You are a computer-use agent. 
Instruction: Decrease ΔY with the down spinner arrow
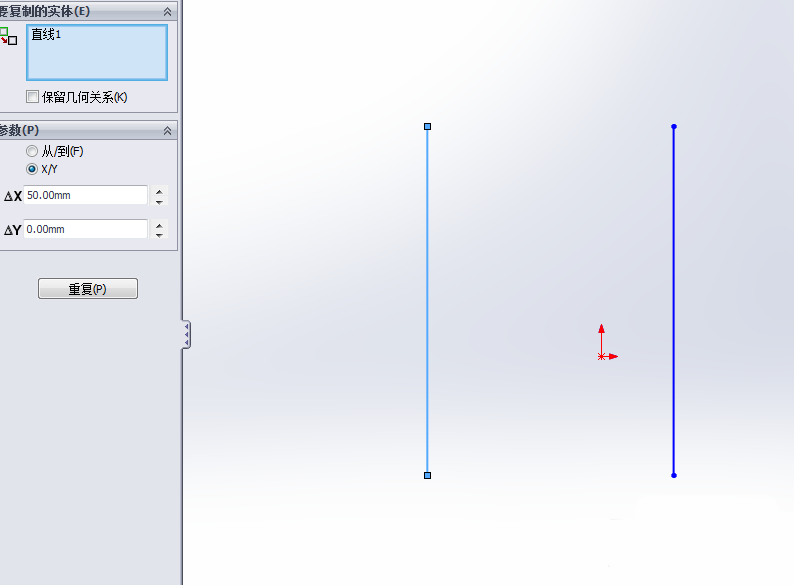click(160, 235)
